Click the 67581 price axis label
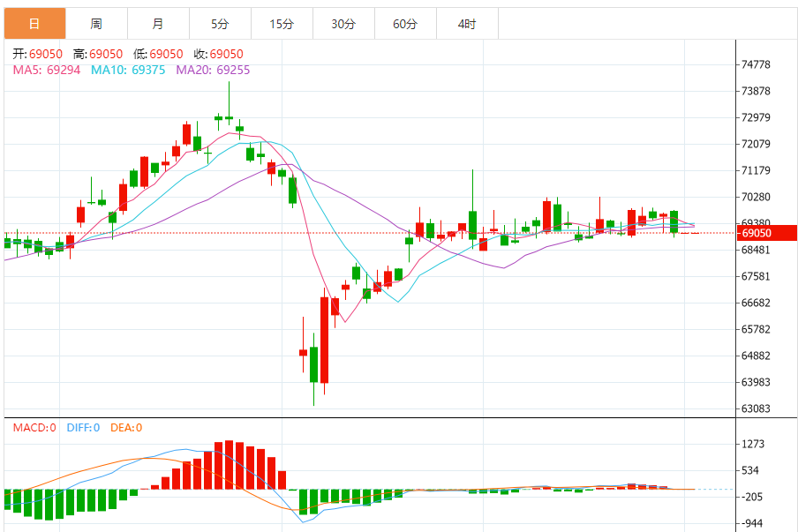The height and width of the screenshot is (532, 798). pyautogui.click(x=756, y=276)
